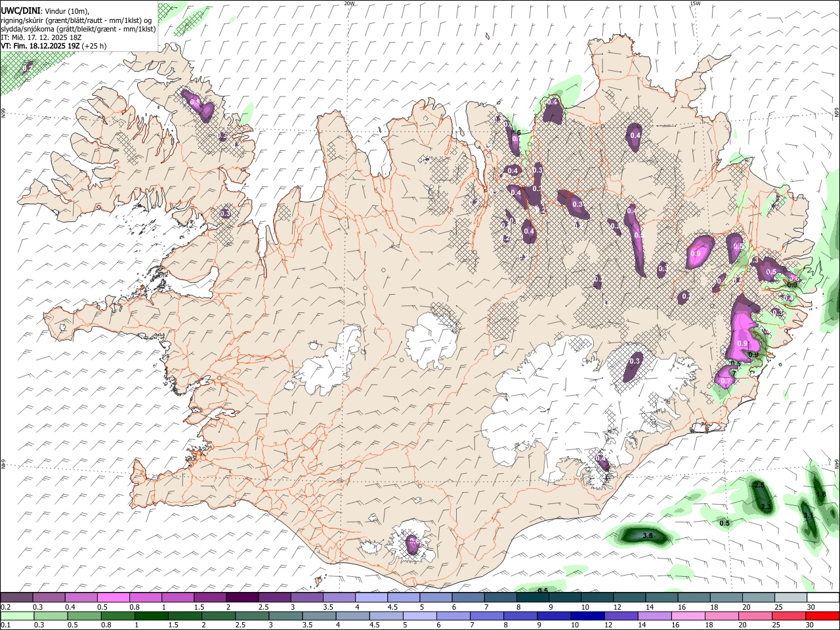Click the '4.5' label under the snow scale
Viewport: 840px width, 630px height.
point(393,607)
